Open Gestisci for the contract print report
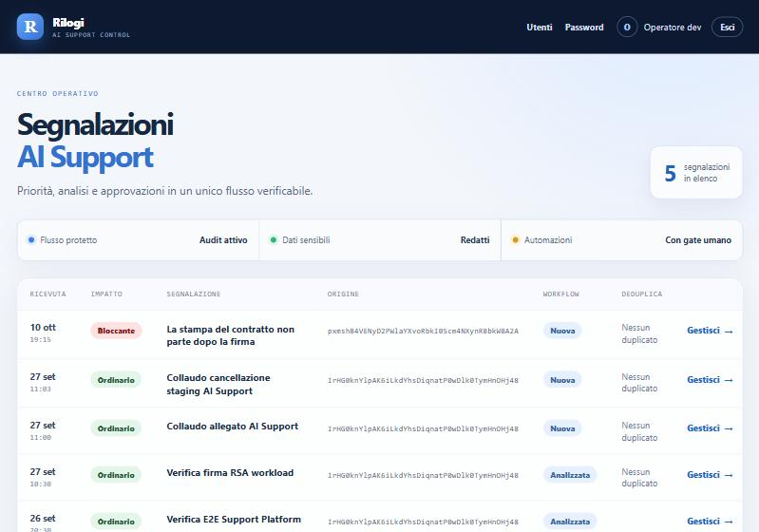This screenshot has height=532, width=759. coord(710,331)
